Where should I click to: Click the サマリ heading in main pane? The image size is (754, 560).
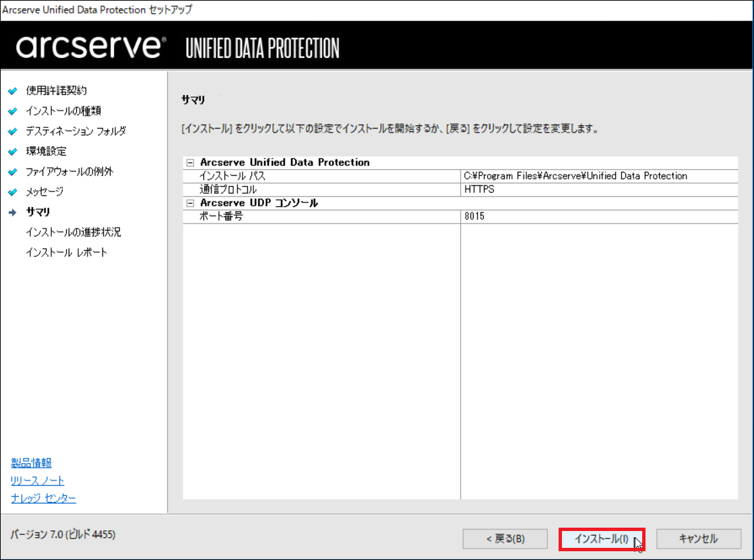tap(193, 100)
